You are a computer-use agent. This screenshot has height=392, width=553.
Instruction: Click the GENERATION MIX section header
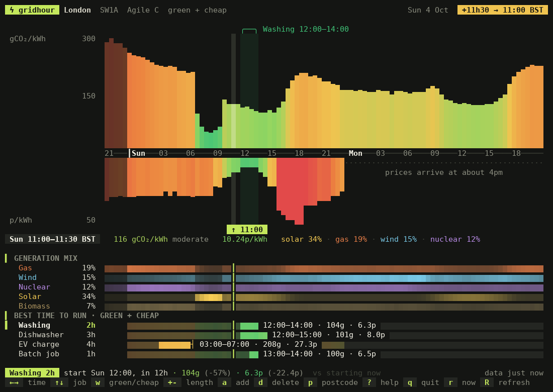click(45, 258)
